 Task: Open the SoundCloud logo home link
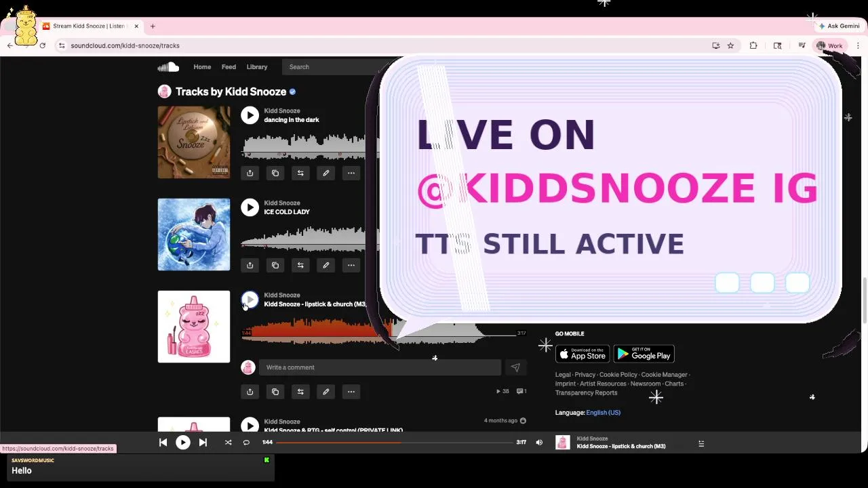(168, 66)
